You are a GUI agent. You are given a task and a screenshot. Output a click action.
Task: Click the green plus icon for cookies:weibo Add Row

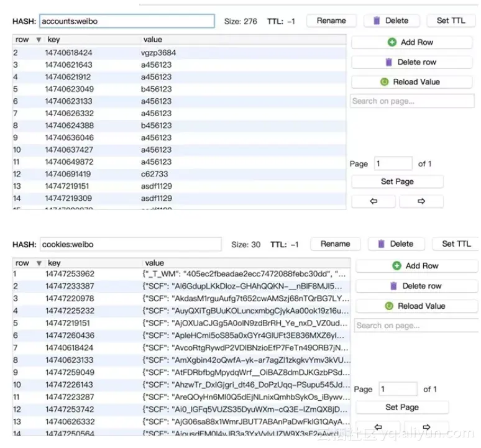tap(396, 265)
